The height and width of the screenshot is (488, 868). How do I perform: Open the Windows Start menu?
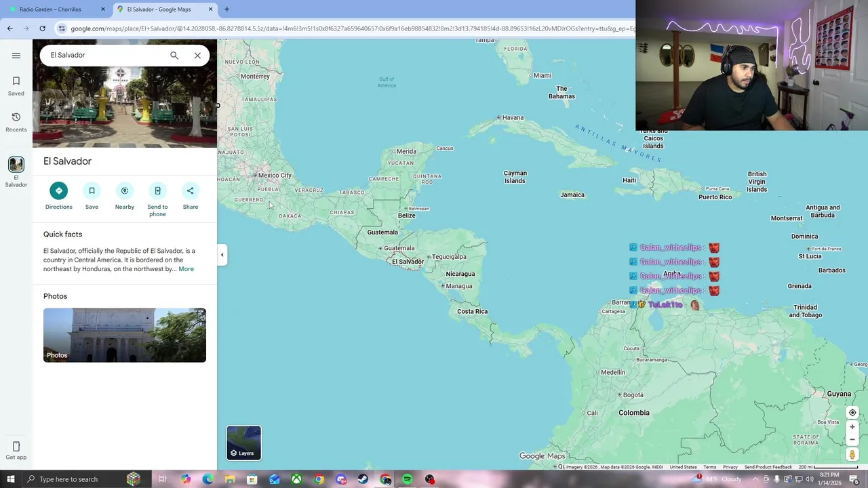pyautogui.click(x=10, y=479)
